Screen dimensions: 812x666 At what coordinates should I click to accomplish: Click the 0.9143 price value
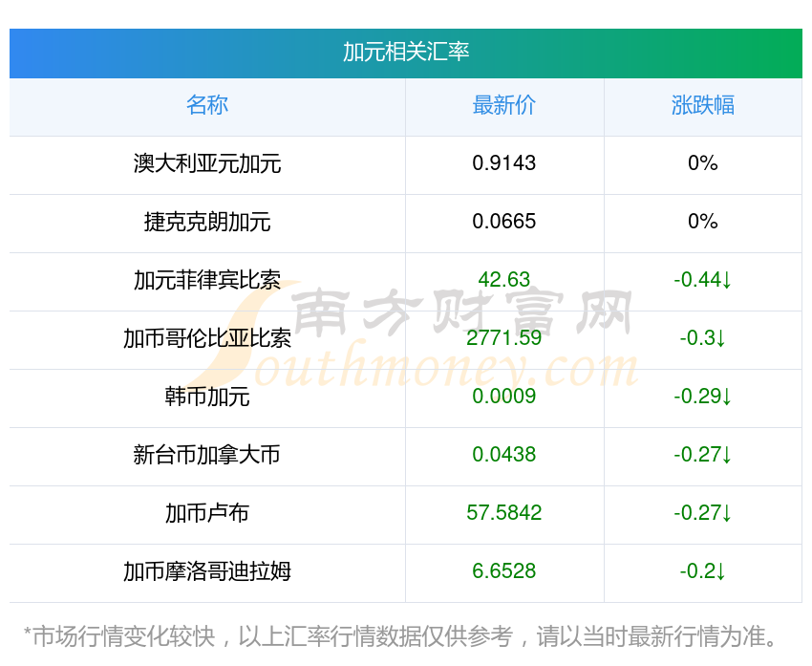(x=504, y=163)
